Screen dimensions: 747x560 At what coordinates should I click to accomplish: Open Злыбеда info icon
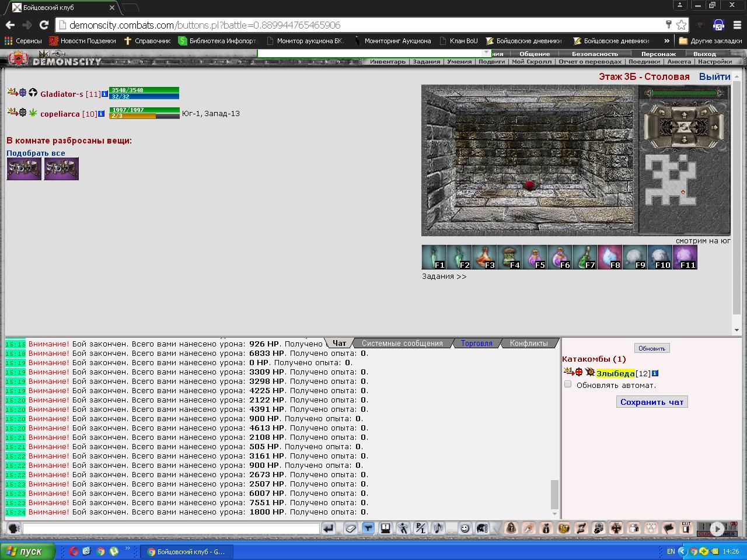pyautogui.click(x=655, y=373)
